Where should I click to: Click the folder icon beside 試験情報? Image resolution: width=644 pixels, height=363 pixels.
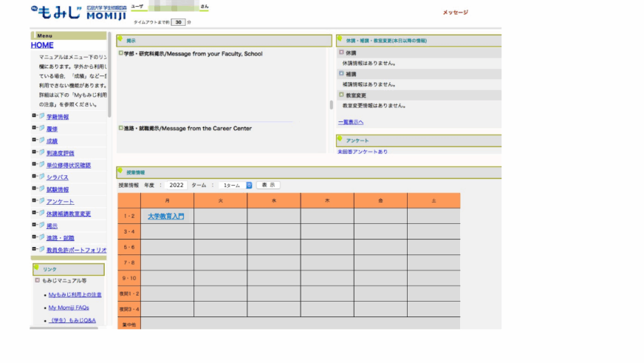pos(41,189)
